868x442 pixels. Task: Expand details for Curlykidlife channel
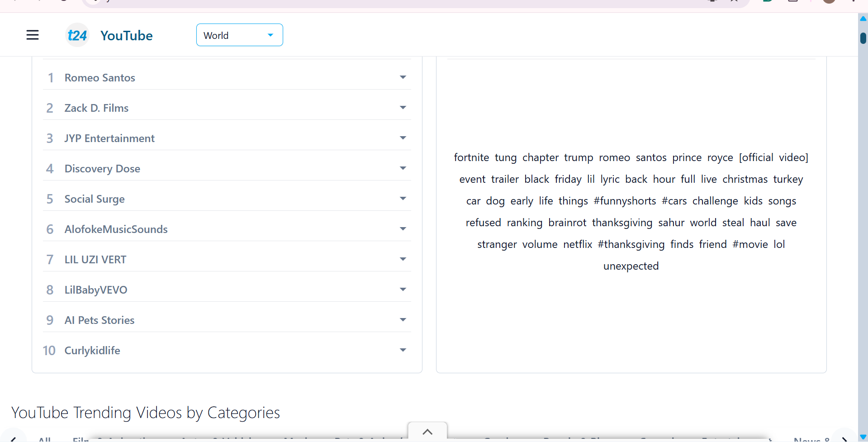403,349
